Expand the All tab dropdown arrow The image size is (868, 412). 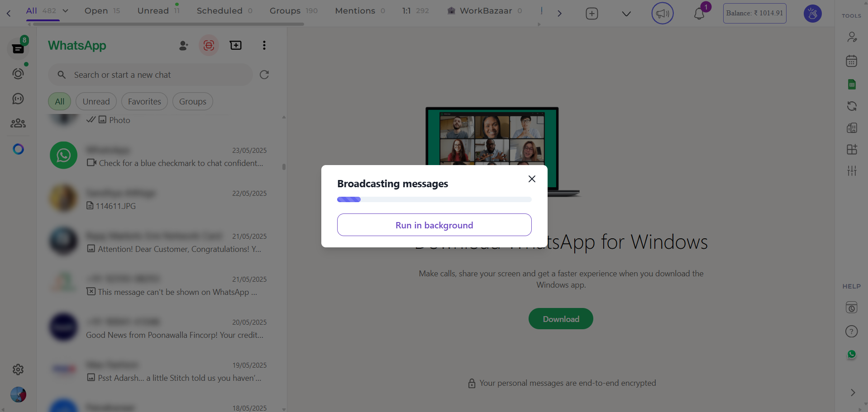pyautogui.click(x=65, y=11)
